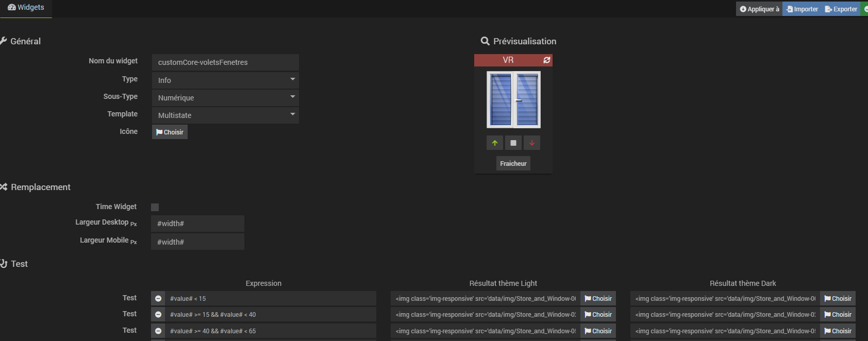The width and height of the screenshot is (868, 341).
Task: Refresh the VR preview widget
Action: tap(547, 60)
